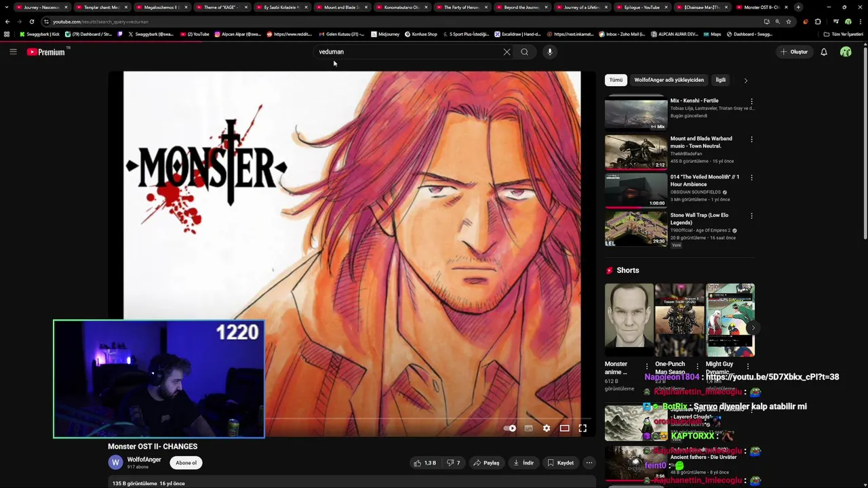Start voice search with the microphone
Screen dimensions: 868x488
click(x=550, y=52)
